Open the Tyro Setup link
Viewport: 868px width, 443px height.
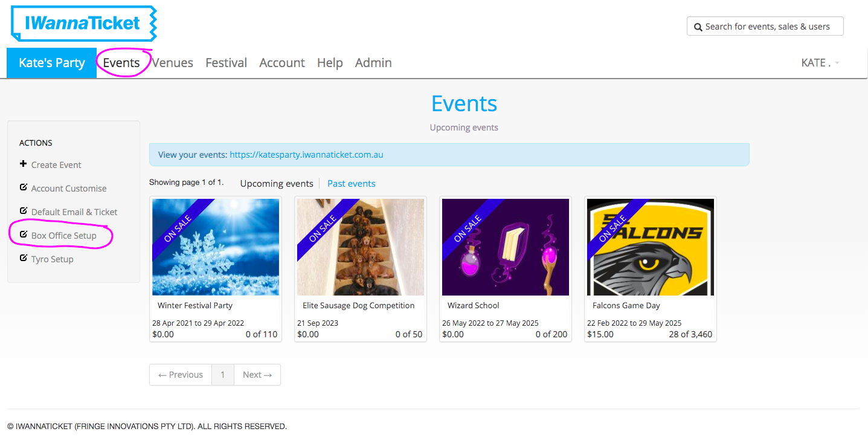(x=53, y=259)
